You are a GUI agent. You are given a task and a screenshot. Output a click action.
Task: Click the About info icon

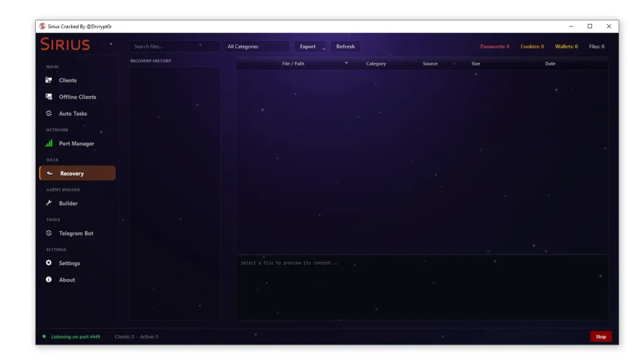point(49,280)
